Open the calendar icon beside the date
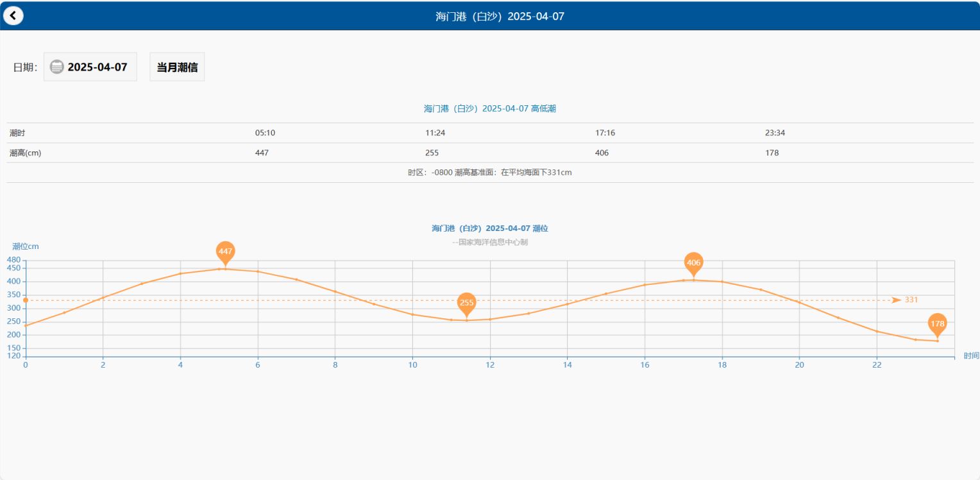980x480 pixels. (x=57, y=67)
